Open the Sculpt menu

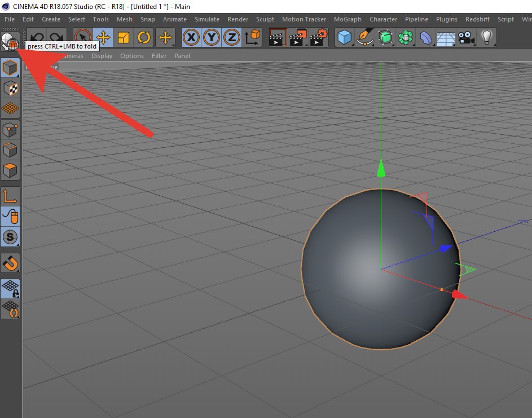point(265,19)
